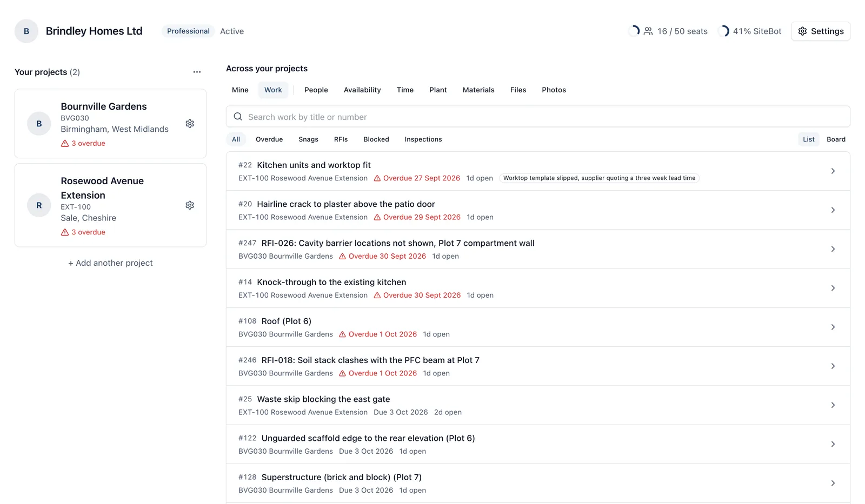Image resolution: width=865 pixels, height=504 pixels.
Task: Click overdue warning icon on Knock-through row
Action: [x=377, y=295]
